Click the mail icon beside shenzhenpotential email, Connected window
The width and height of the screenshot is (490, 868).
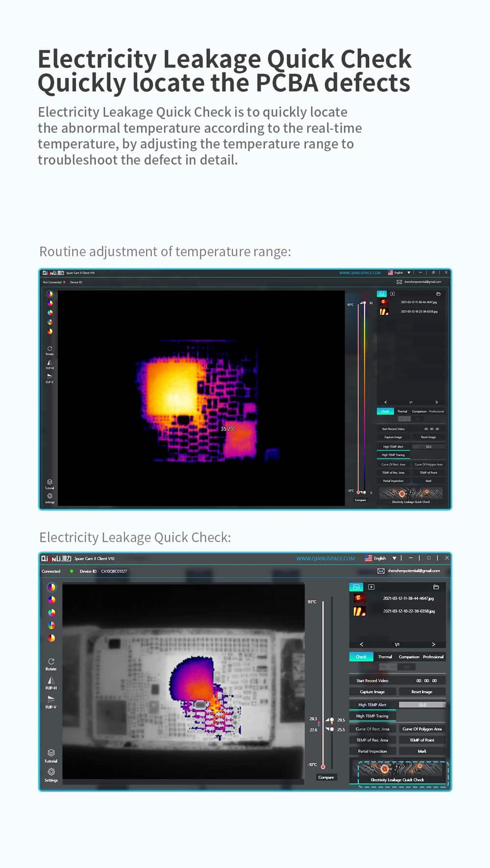coord(381,571)
